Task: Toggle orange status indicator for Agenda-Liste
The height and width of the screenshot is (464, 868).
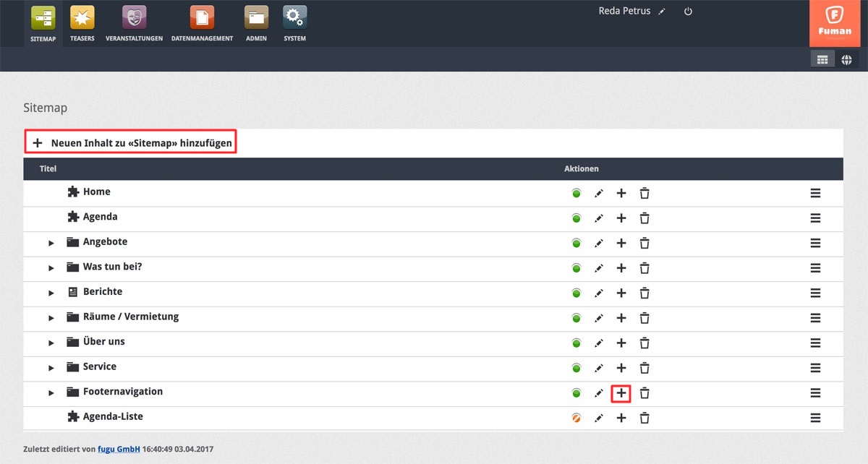Action: pos(576,418)
